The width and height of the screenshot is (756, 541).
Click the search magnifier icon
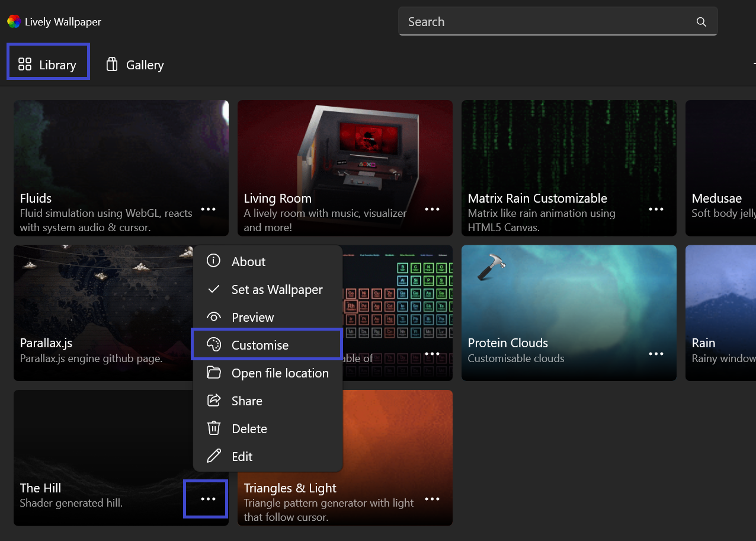pyautogui.click(x=701, y=21)
